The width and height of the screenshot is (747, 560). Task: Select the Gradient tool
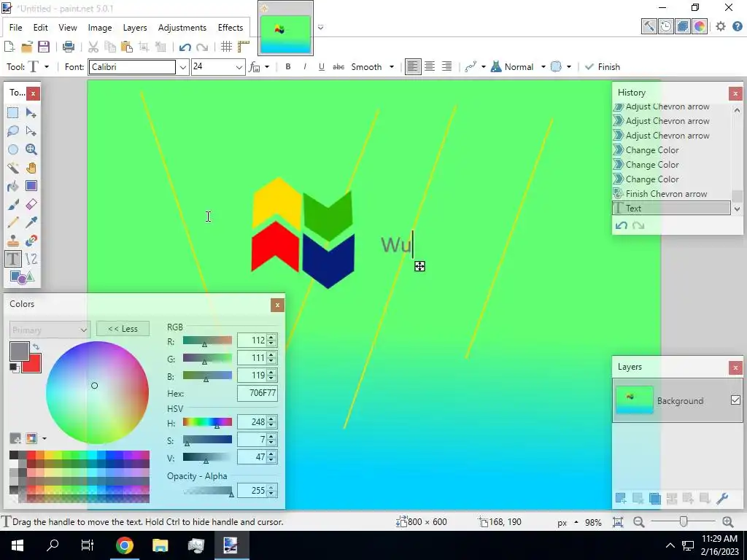pyautogui.click(x=31, y=186)
